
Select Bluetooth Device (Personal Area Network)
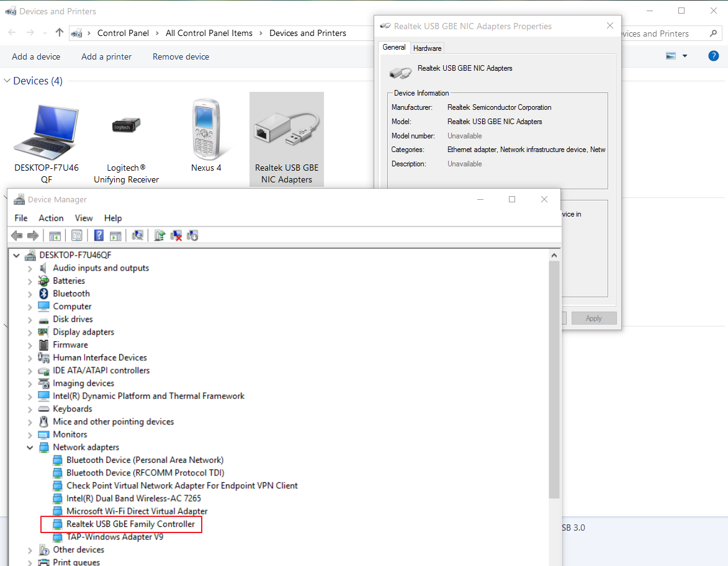pyautogui.click(x=145, y=460)
